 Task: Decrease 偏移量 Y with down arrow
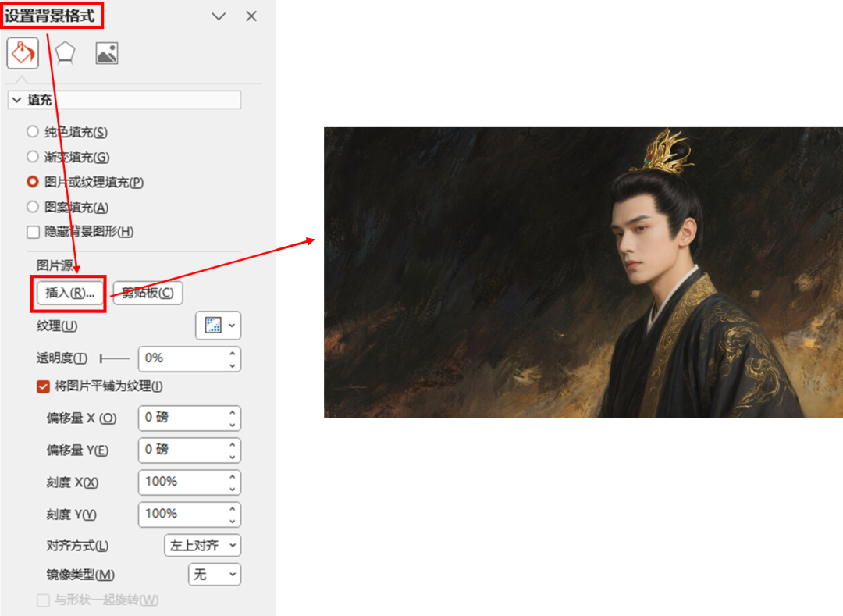pos(233,457)
